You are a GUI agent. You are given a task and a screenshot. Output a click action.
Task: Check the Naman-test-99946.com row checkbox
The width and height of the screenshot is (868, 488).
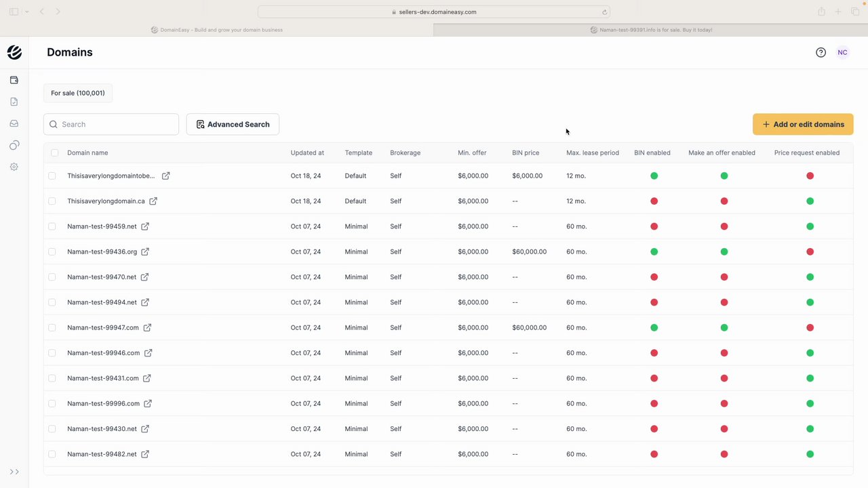click(x=52, y=353)
